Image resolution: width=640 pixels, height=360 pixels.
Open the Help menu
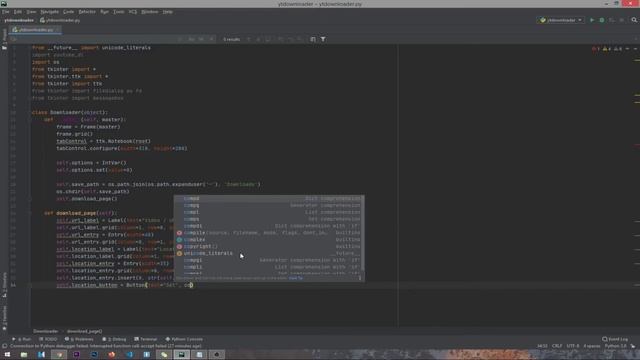[167, 12]
